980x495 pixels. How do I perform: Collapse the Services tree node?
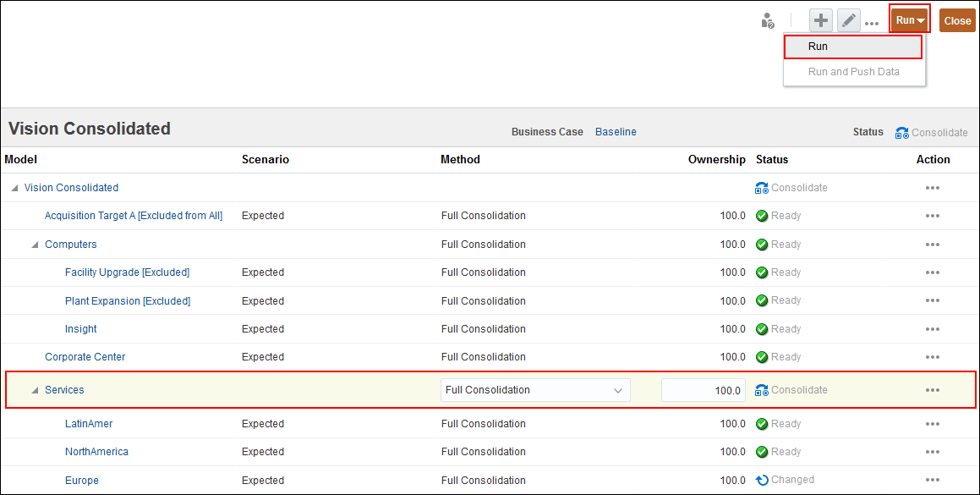point(35,390)
